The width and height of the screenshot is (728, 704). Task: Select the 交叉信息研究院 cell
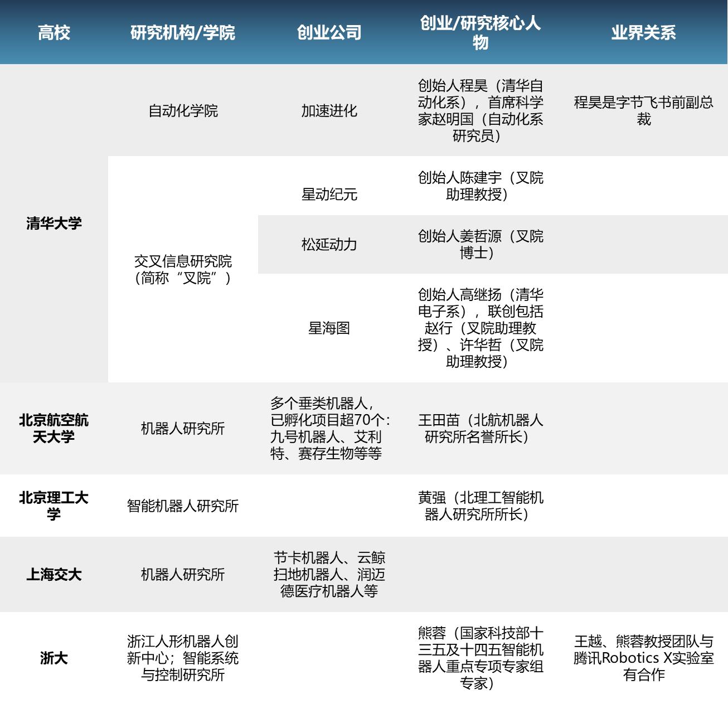[x=183, y=269]
